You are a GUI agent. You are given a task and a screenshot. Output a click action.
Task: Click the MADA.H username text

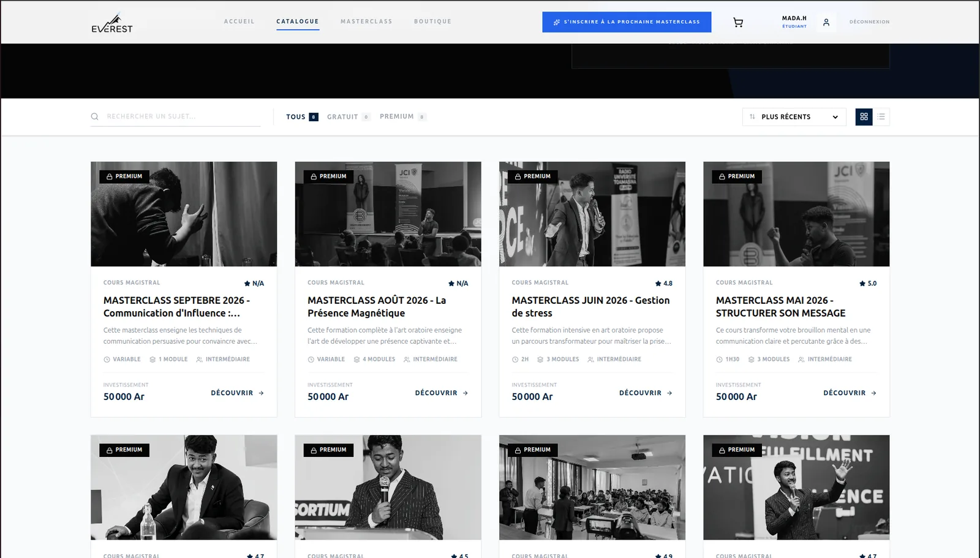[794, 18]
